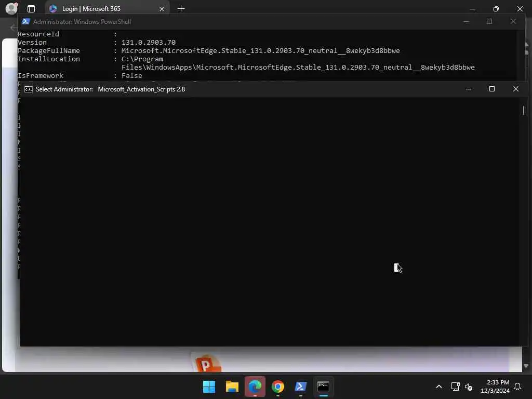
Task: Show hidden system tray icons
Action: click(438, 387)
